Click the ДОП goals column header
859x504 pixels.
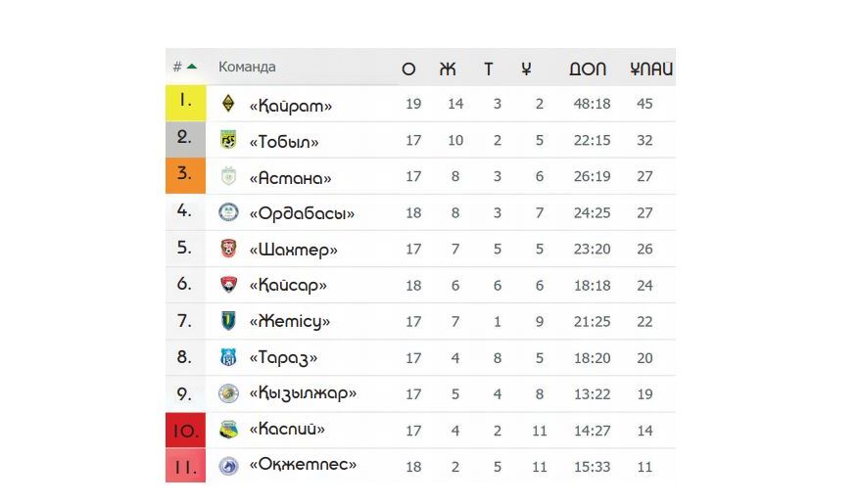point(588,69)
